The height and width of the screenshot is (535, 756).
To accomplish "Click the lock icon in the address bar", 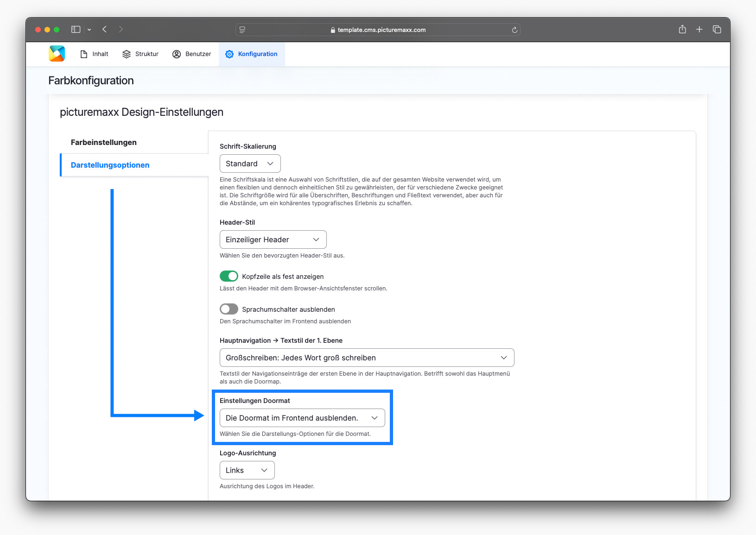I will tap(333, 30).
